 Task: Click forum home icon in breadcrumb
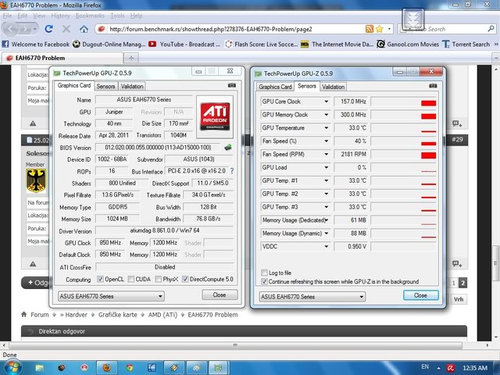(x=24, y=314)
